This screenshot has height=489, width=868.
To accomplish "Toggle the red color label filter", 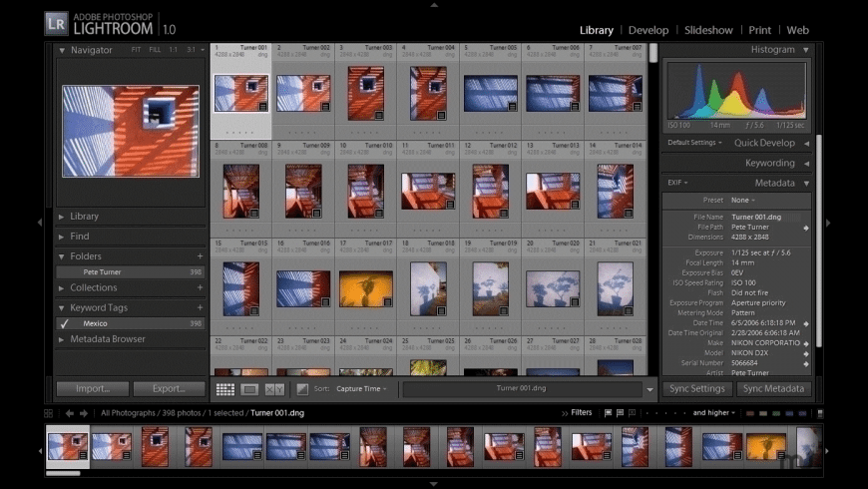I will coord(750,412).
